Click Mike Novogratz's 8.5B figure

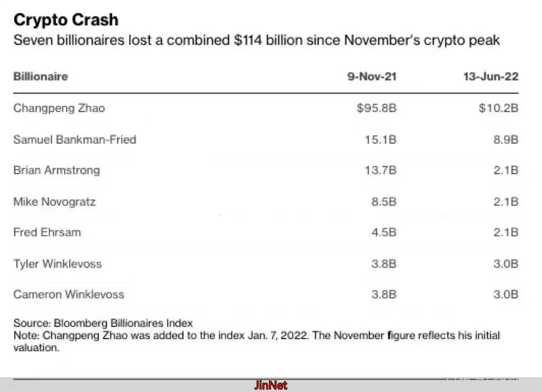[x=384, y=202]
